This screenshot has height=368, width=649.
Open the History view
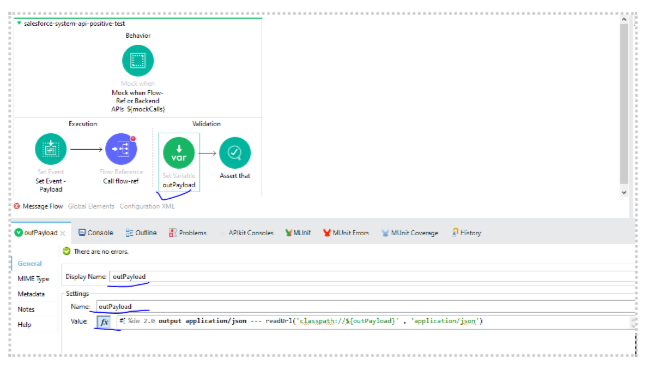click(x=466, y=233)
